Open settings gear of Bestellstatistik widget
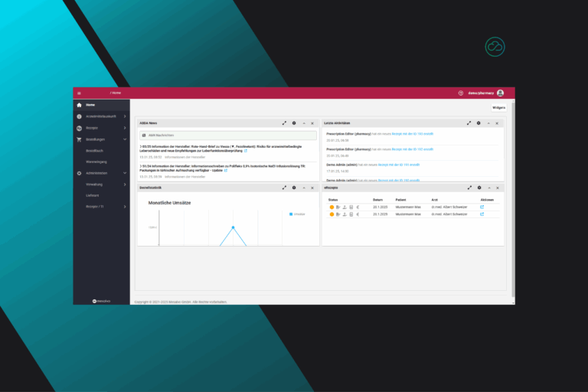Image resolution: width=588 pixels, height=392 pixels. point(294,187)
